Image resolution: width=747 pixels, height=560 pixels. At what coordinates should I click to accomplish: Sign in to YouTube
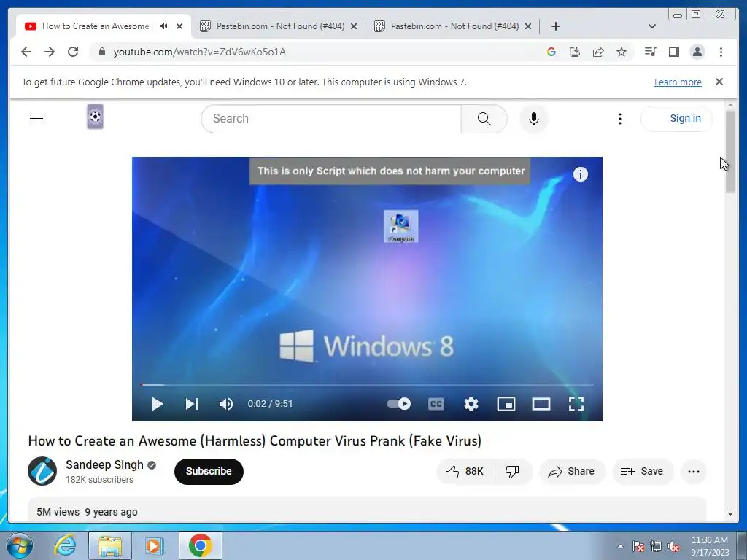(x=676, y=119)
